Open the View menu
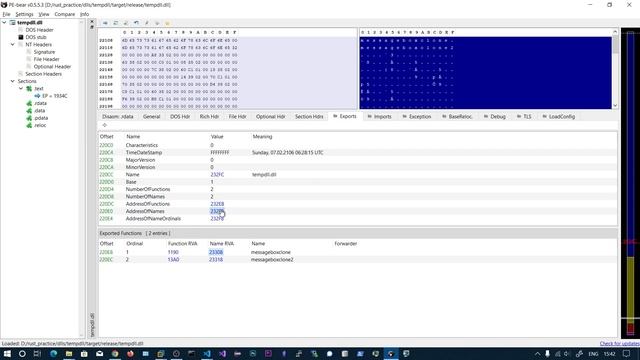This screenshot has height=360, width=640. click(x=44, y=14)
